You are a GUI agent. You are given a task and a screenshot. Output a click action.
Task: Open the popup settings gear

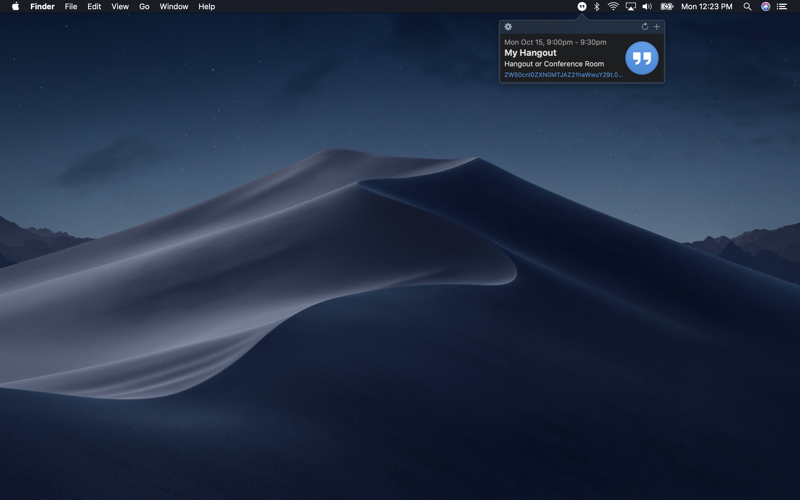508,27
